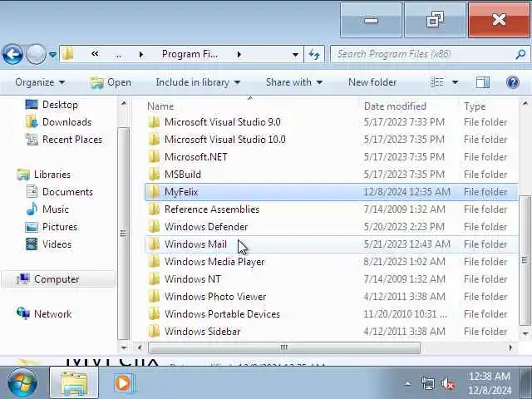Click the network tray icon
532x399 pixels.
tap(428, 384)
